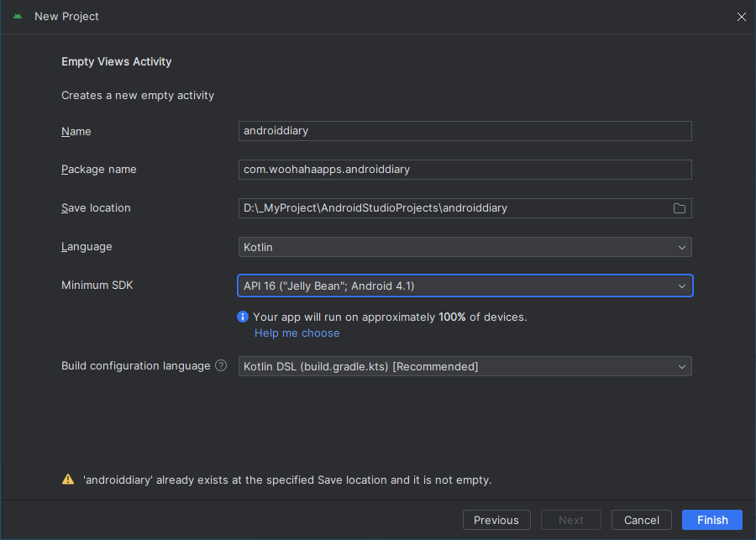
Task: Open the Language dropdown showing Kotlin
Action: coord(465,247)
